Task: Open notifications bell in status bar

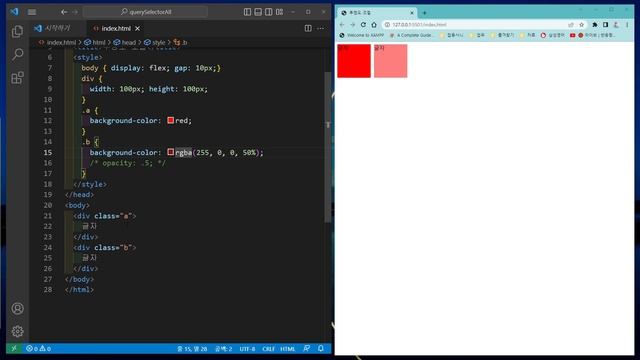Action: point(321,349)
